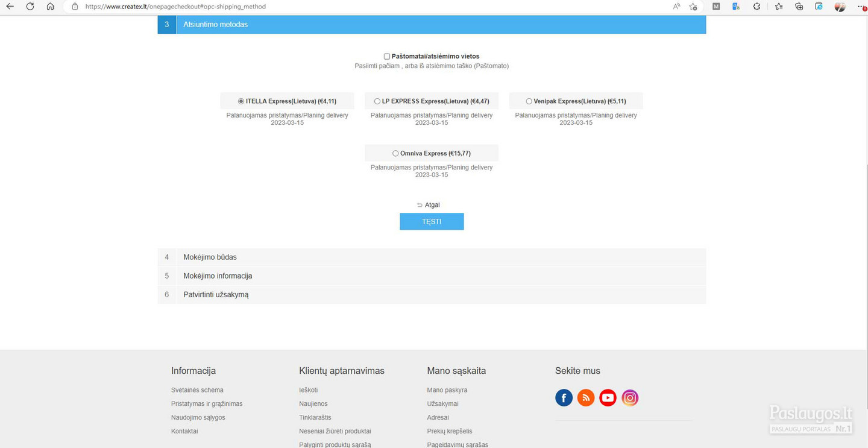
Task: Go back using the browser back arrow
Action: [x=10, y=7]
